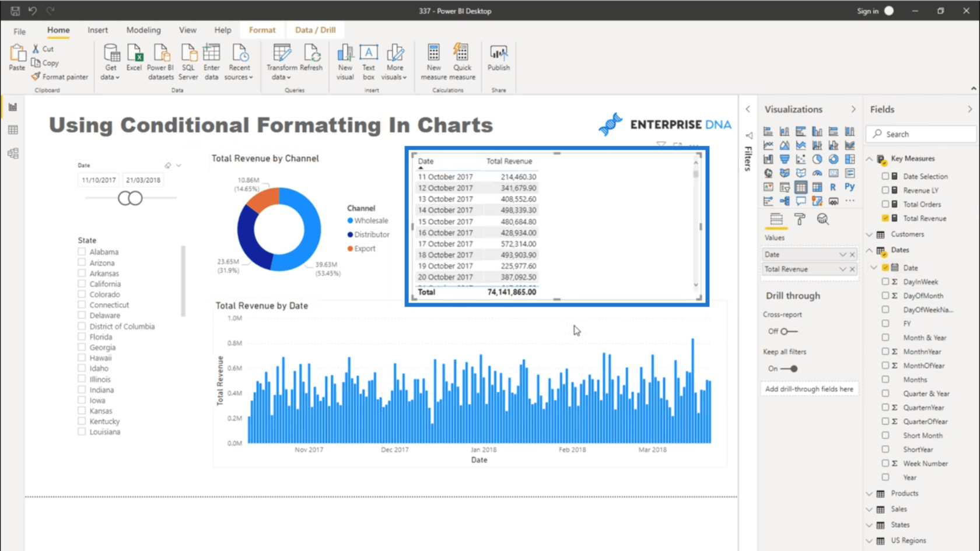Open the Get data dropdown
The width and height of the screenshot is (980, 551).
pyautogui.click(x=110, y=62)
